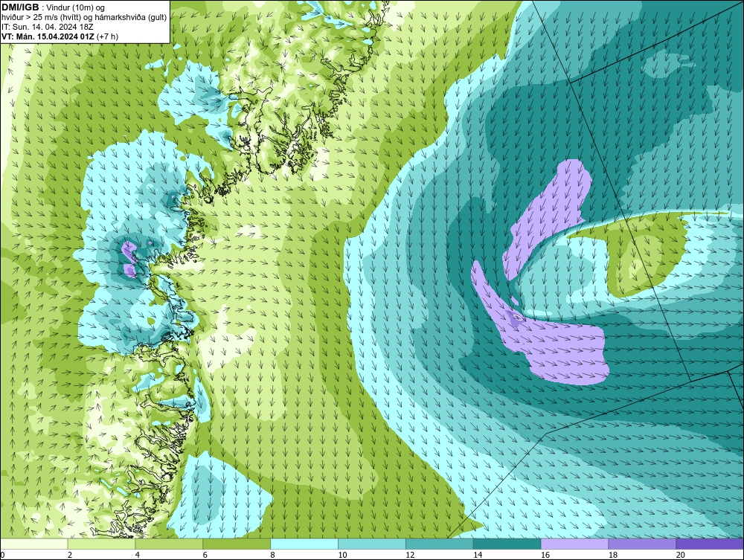This screenshot has height=560, width=744.
Task: Click the 2-4 m/s light green swatch
Action: (x=101, y=544)
